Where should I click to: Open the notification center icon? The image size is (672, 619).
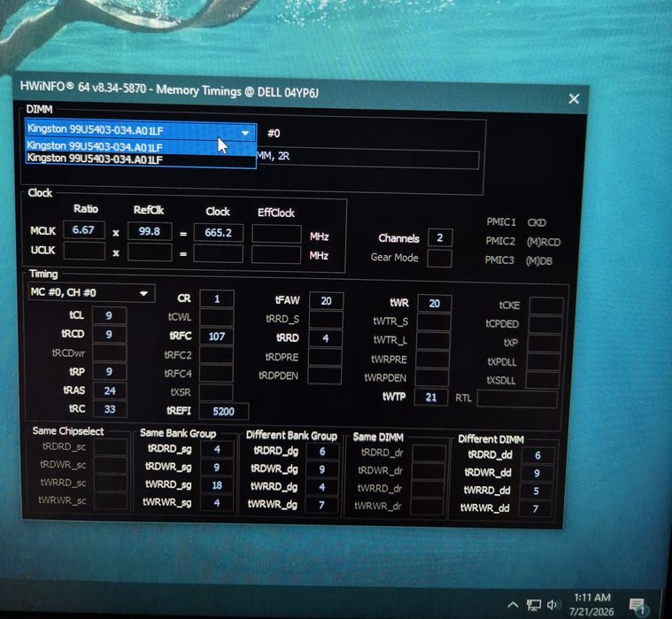coord(637,606)
